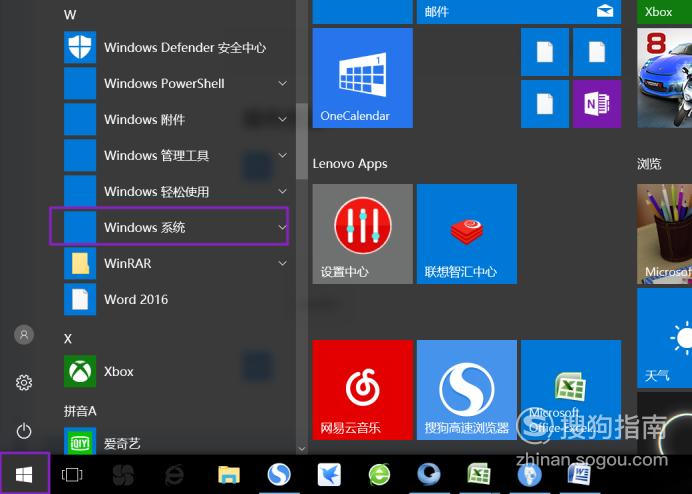Click the X section header letter
This screenshot has height=494, width=692.
point(68,339)
